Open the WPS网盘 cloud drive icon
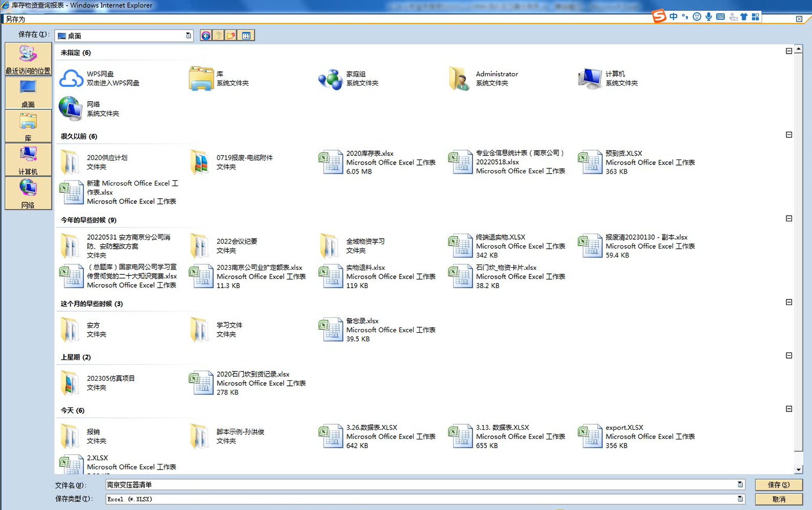This screenshot has height=510, width=812. click(71, 79)
